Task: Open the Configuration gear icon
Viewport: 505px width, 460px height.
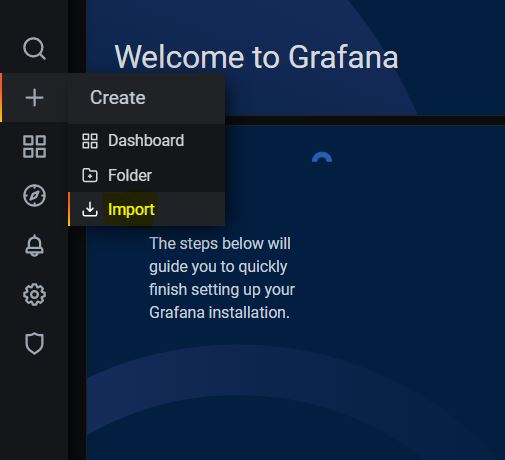Action: click(x=34, y=295)
